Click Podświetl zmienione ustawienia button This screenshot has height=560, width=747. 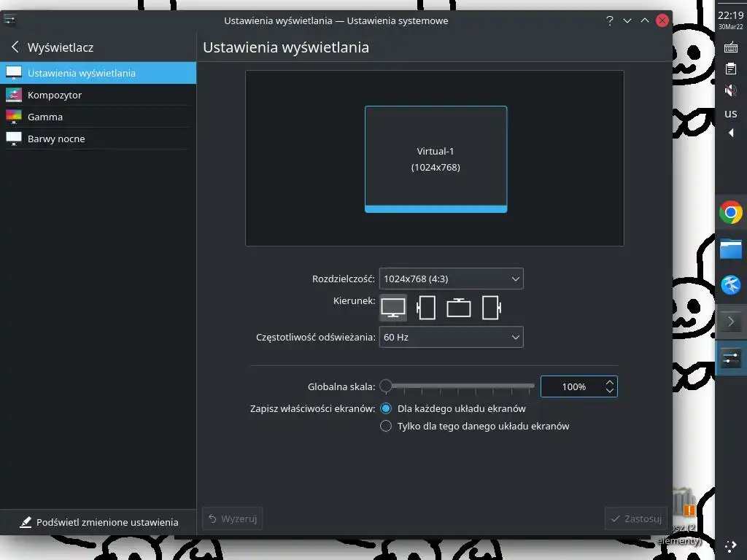(x=99, y=522)
